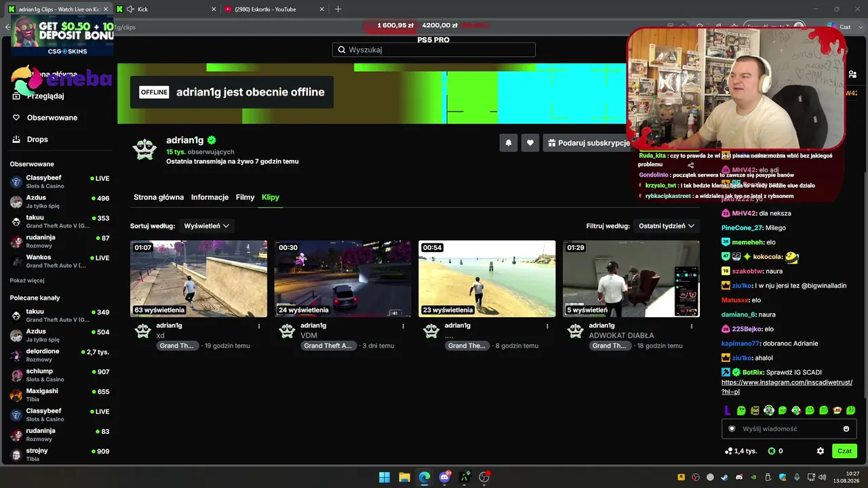Screen dimensions: 868x488
Task: Open Discord from the taskbar
Action: [445, 477]
